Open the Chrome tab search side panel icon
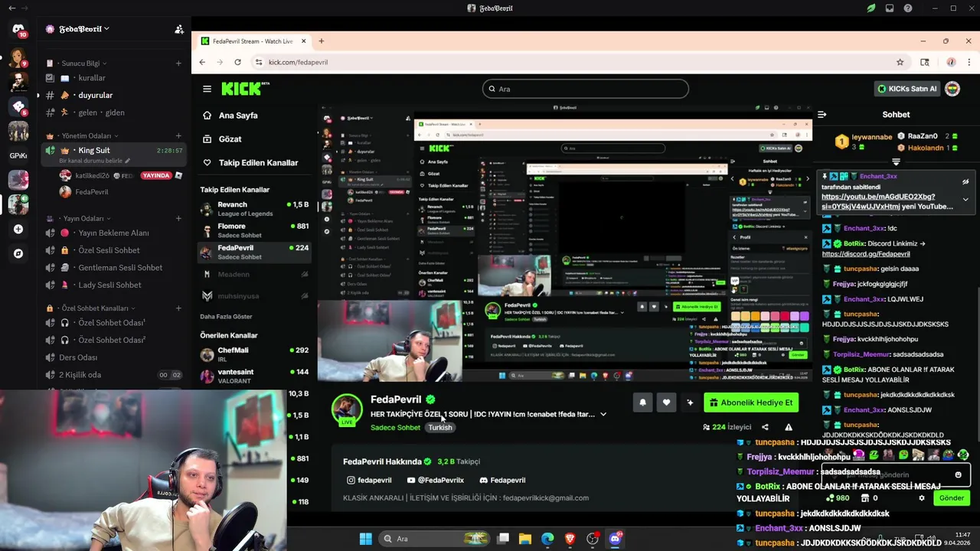Viewport: 980px width, 551px height. point(925,62)
